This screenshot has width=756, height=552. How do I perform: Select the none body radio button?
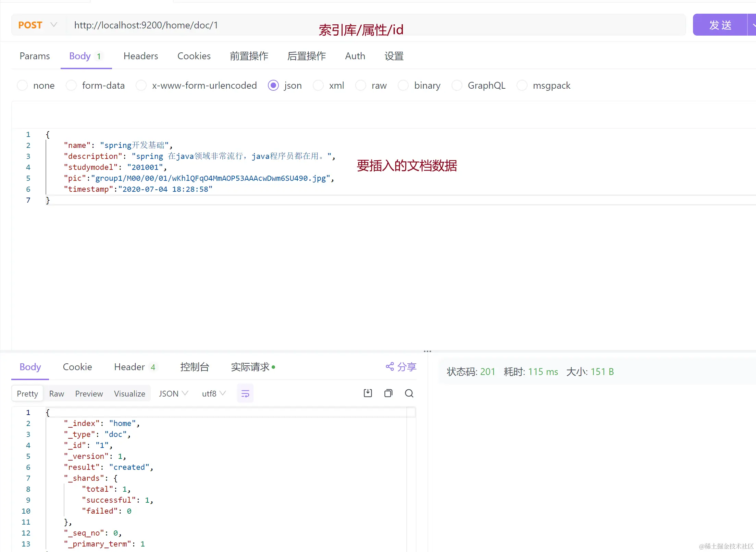tap(23, 85)
